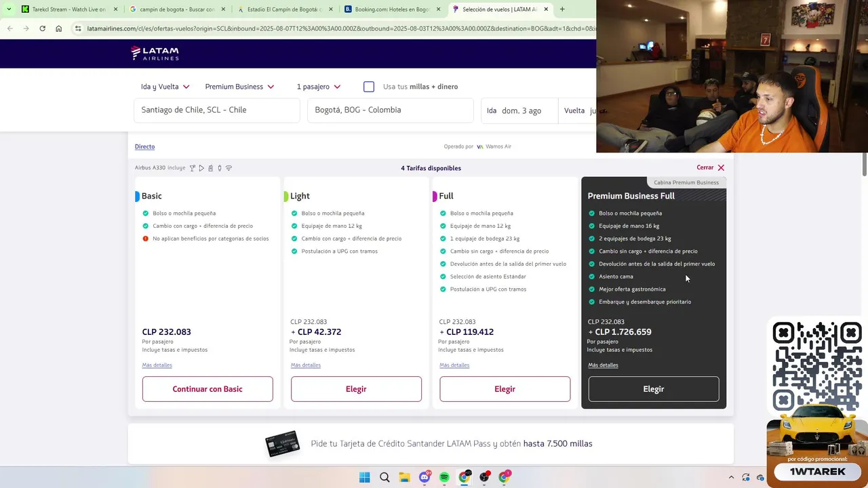Click the origin field Santiago de Chile
The image size is (868, 488).
217,110
